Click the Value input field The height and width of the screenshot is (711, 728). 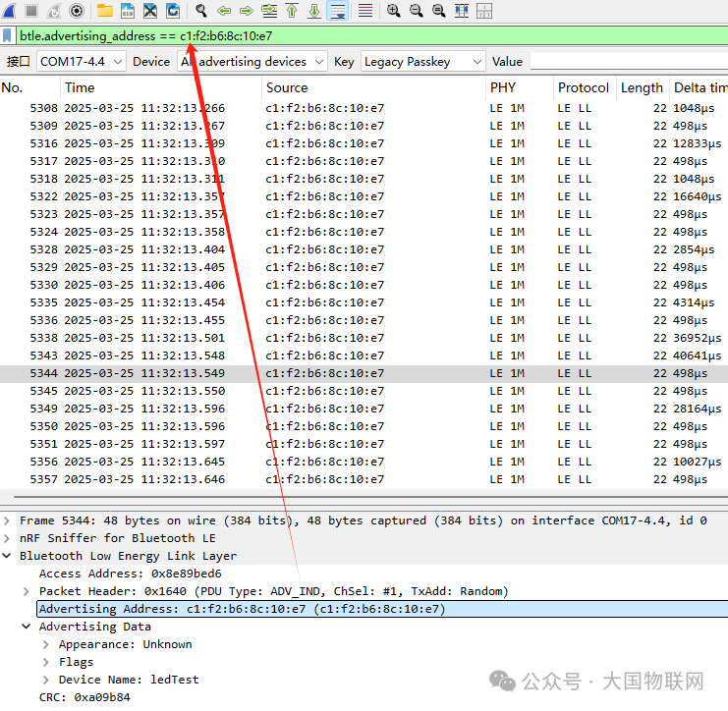point(629,61)
